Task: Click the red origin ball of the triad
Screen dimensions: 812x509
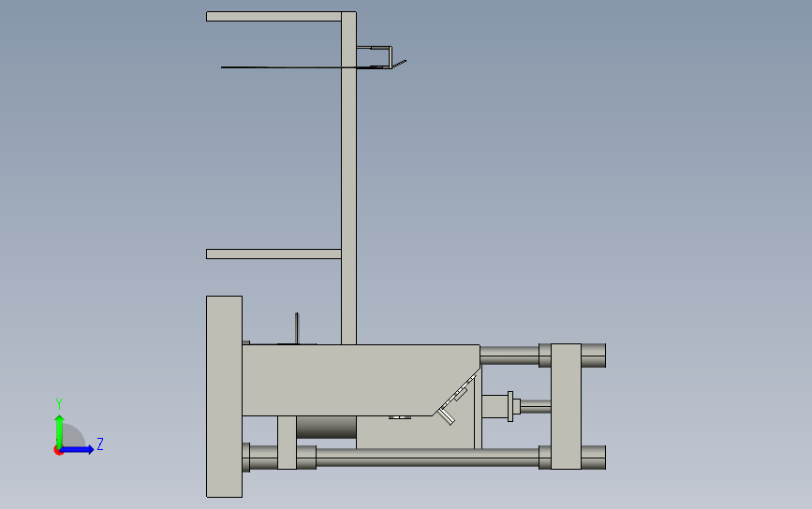Action: pyautogui.click(x=58, y=451)
